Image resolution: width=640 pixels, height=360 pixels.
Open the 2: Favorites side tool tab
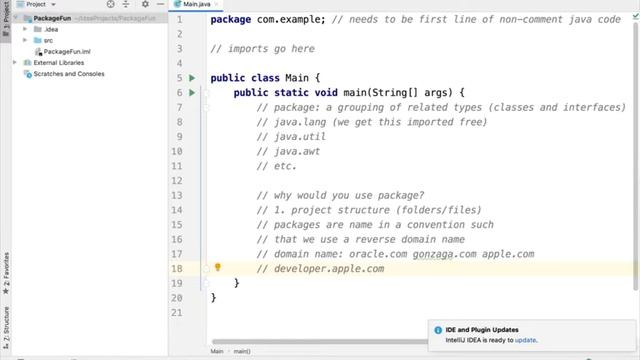point(6,273)
